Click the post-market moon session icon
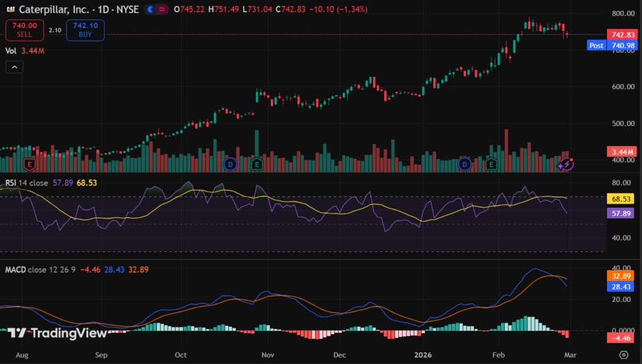This screenshot has width=642, height=364. tap(151, 10)
